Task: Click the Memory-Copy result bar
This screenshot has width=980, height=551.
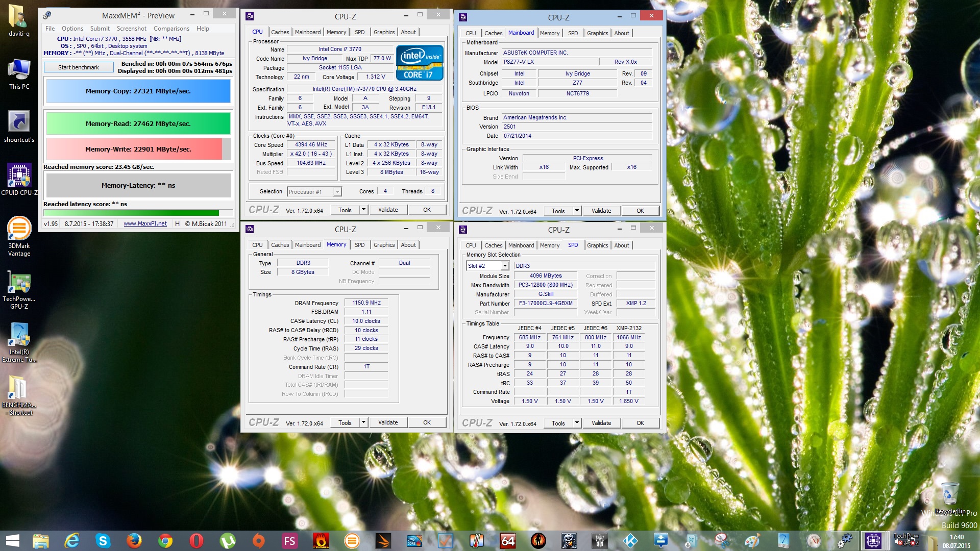Action: coord(138,91)
